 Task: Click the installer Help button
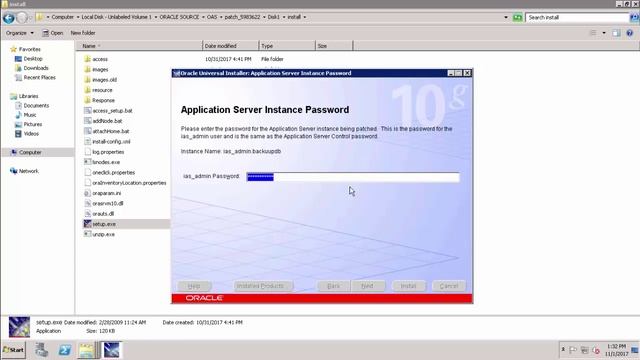coord(194,286)
